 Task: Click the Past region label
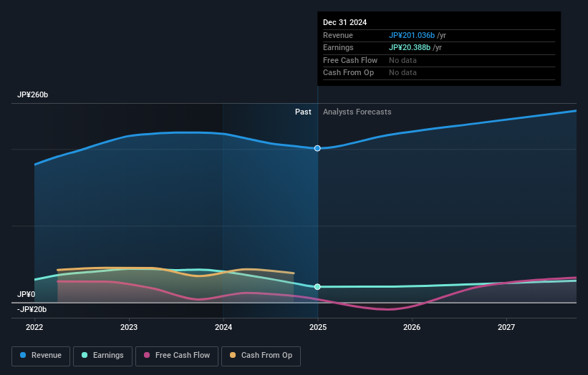pos(303,112)
